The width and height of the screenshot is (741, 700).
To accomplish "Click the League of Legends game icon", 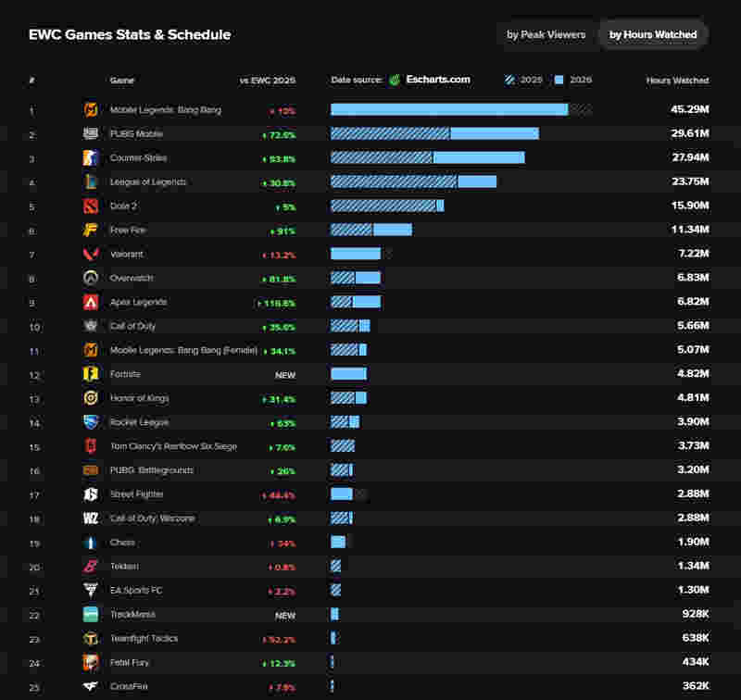I will pos(91,181).
